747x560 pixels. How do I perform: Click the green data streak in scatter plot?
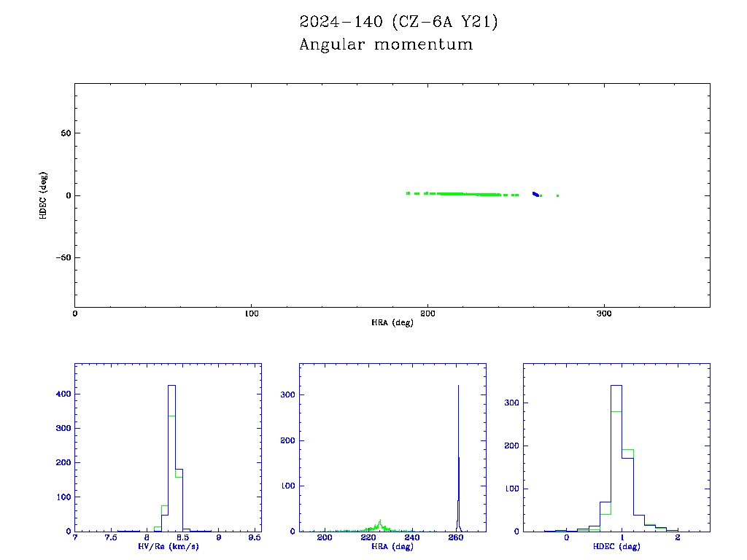[460, 194]
